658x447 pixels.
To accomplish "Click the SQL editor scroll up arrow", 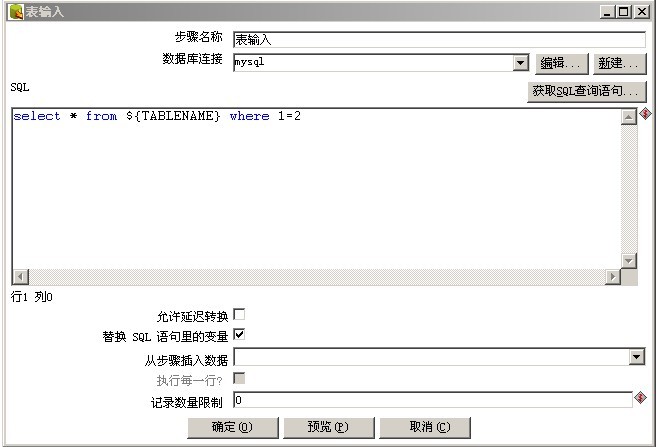I will point(628,117).
